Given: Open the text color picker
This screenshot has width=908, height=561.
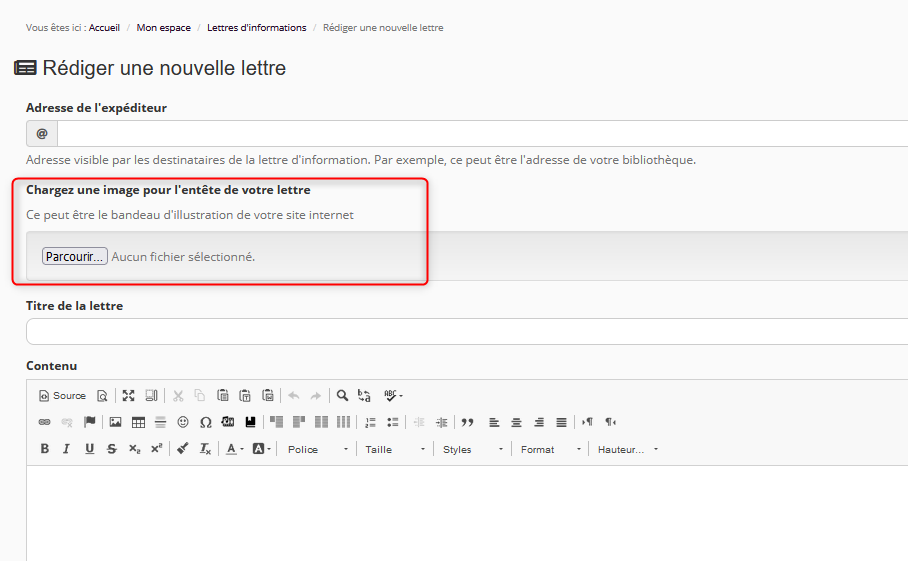Looking at the screenshot, I should [234, 449].
